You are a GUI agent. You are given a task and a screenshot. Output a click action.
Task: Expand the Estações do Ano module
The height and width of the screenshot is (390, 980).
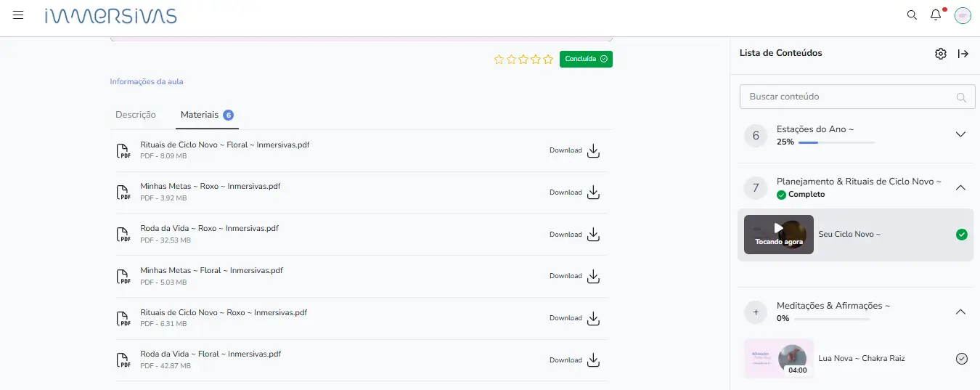(960, 135)
